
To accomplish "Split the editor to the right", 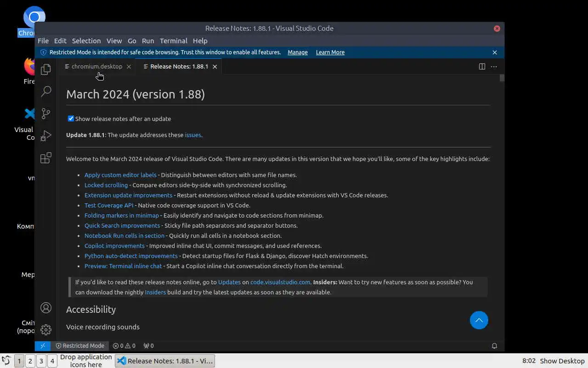I will [x=482, y=66].
